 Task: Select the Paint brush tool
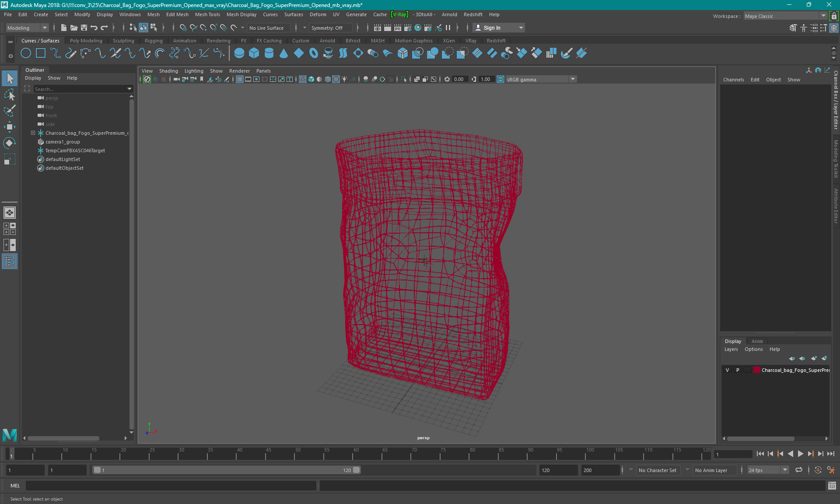10,110
